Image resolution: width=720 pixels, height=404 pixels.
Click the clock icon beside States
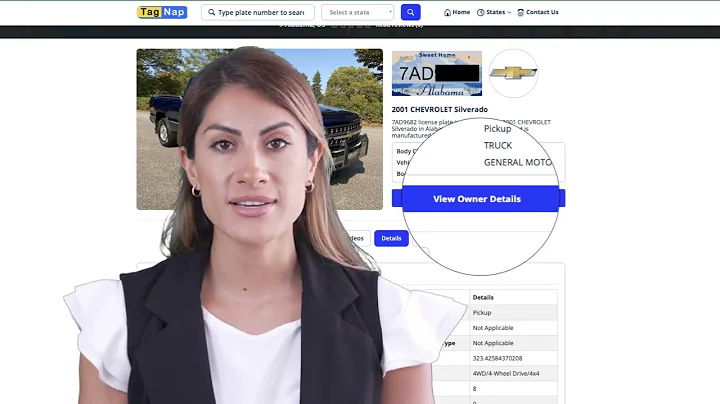(481, 12)
